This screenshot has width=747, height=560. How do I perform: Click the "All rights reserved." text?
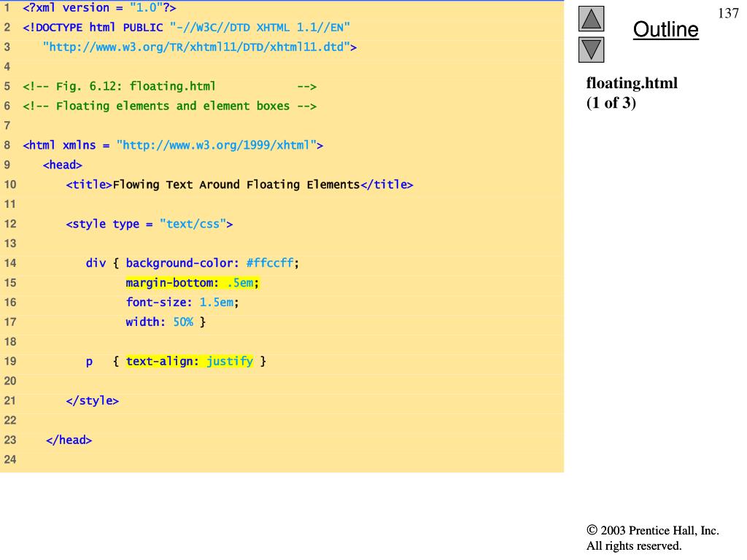pyautogui.click(x=634, y=545)
